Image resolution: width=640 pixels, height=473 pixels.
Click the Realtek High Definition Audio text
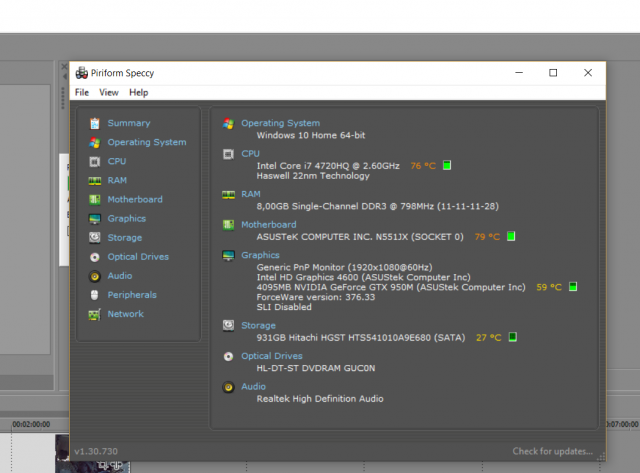320,399
